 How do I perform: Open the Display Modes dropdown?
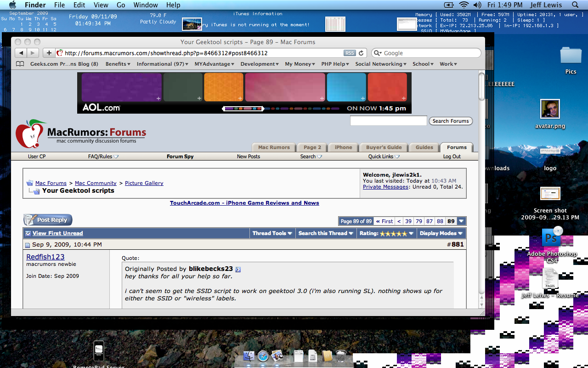(x=441, y=233)
